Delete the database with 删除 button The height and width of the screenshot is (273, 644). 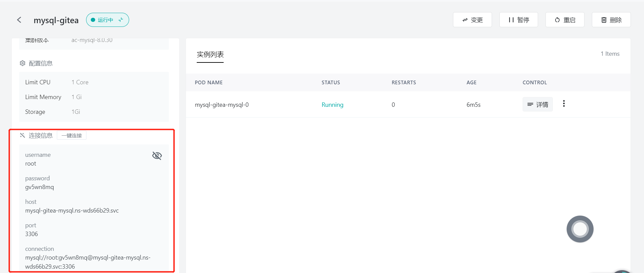[611, 20]
